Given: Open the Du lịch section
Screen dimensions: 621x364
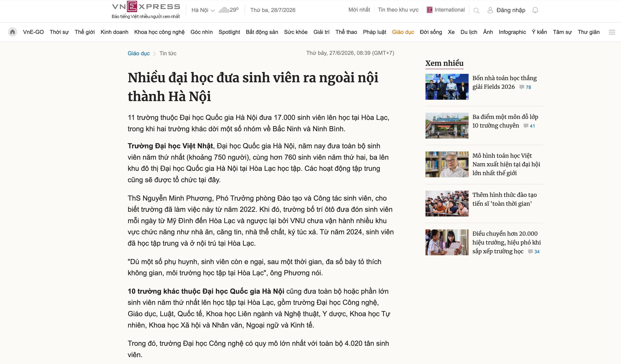Looking at the screenshot, I should click(469, 32).
